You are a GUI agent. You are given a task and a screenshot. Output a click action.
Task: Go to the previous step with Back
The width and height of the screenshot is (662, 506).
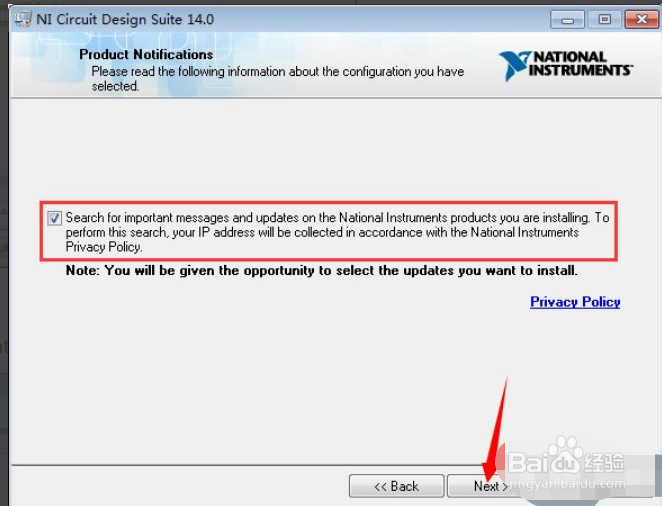click(396, 486)
